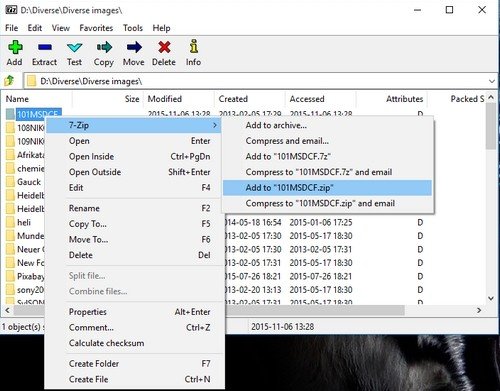Open Properties from context menu
Viewport: 500px width, 391px height.
pos(133,312)
